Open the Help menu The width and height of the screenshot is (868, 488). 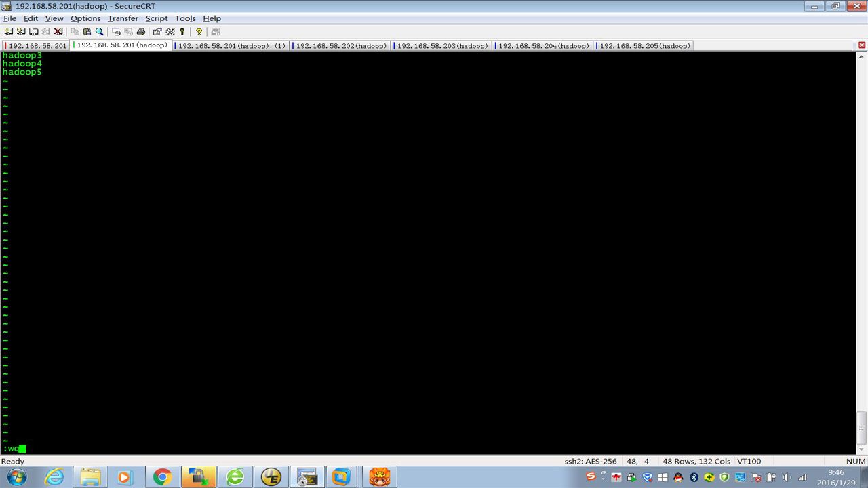pos(212,18)
